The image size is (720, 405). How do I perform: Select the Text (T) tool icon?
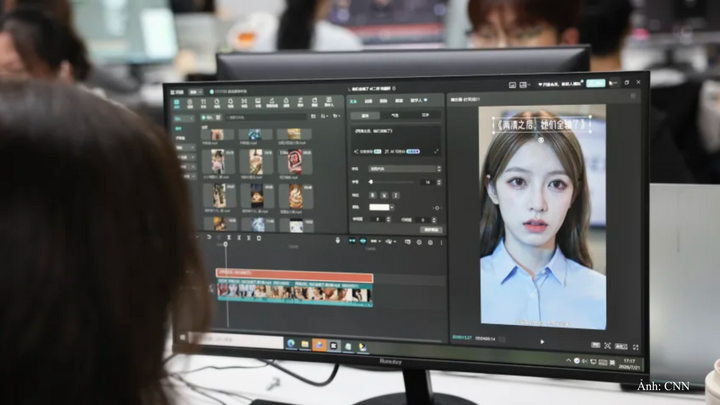pos(203,103)
